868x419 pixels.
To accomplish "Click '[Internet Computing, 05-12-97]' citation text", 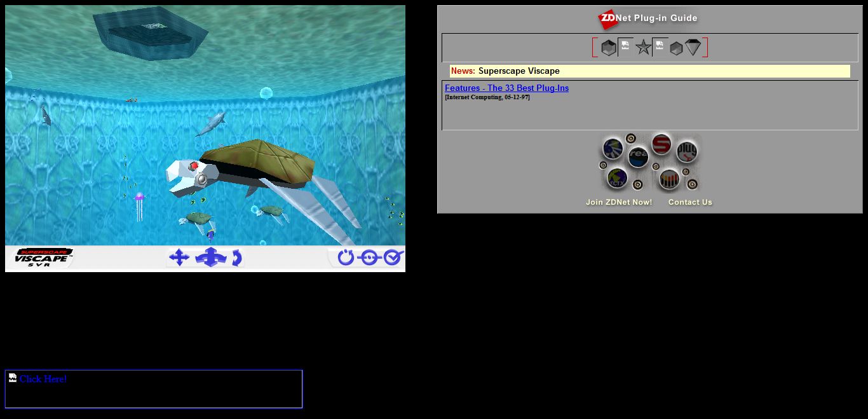I will pyautogui.click(x=487, y=97).
